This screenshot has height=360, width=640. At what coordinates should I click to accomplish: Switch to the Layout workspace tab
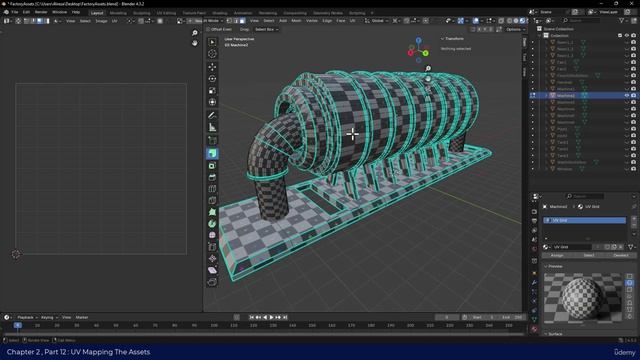point(97,13)
